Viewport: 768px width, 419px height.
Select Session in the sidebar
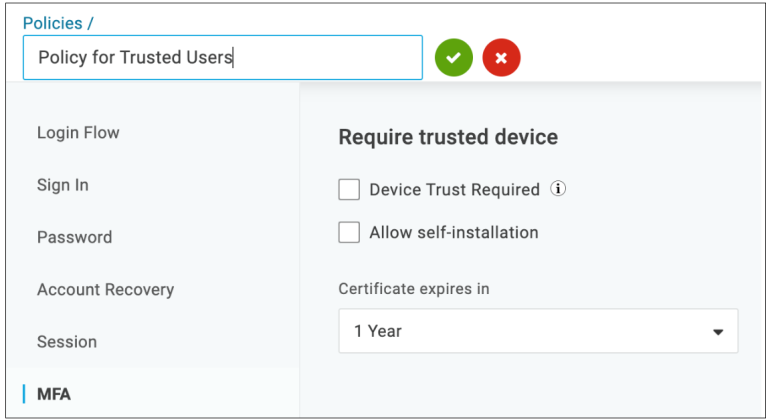67,342
